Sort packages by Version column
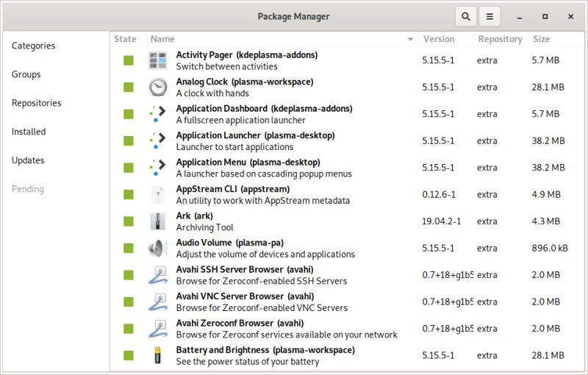 [x=439, y=39]
